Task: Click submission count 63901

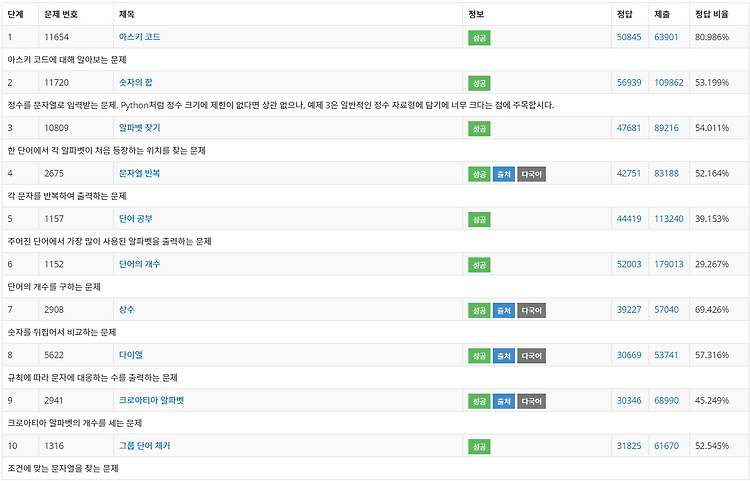Action: (x=666, y=37)
